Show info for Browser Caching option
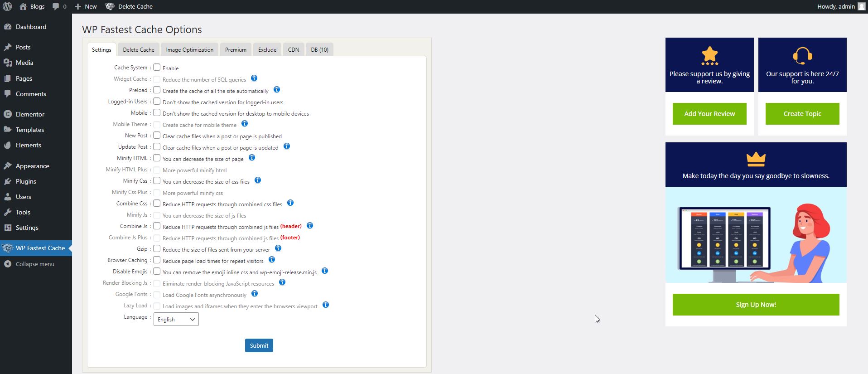The height and width of the screenshot is (374, 868). 272,260
